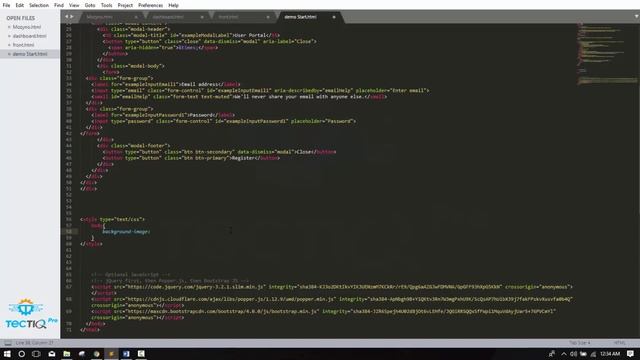640x360 pixels.
Task: Open the Project menu
Action: point(125,5)
